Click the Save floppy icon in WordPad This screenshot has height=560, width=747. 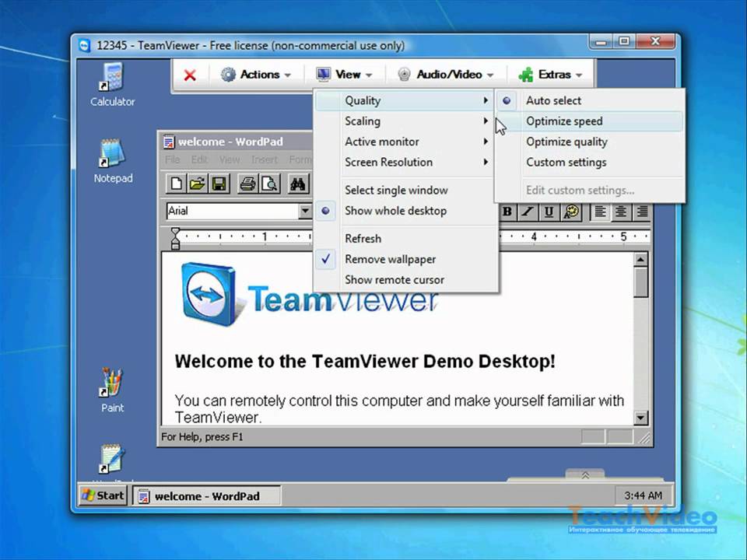219,184
